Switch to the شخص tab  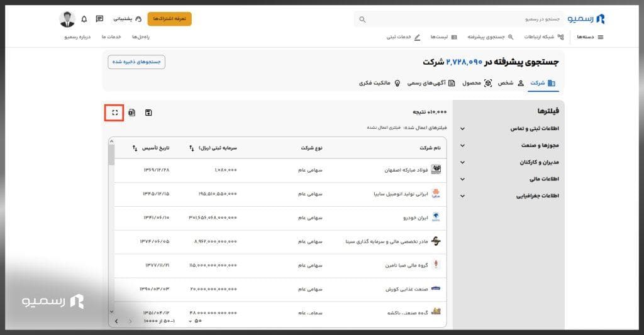(511, 83)
